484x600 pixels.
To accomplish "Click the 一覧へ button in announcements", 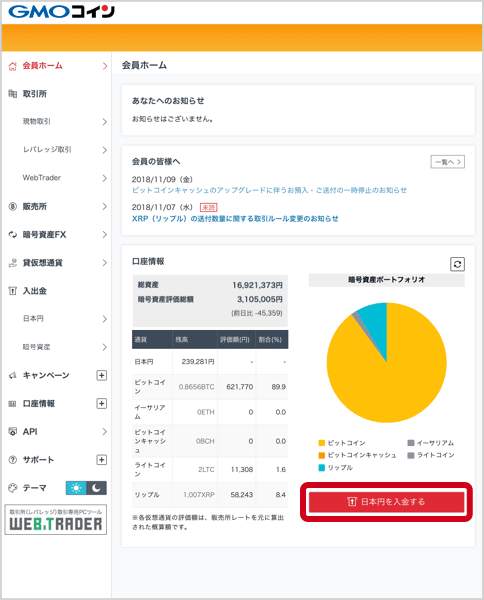I will pyautogui.click(x=448, y=162).
